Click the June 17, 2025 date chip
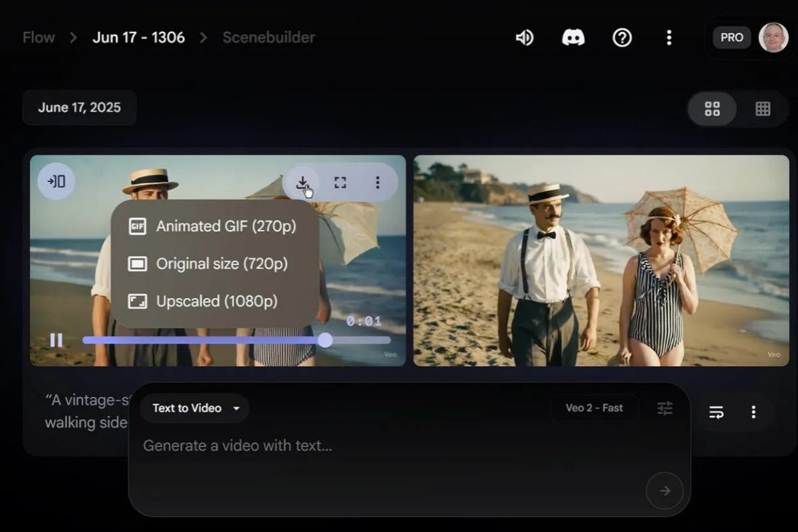Viewport: 798px width, 532px height. click(79, 108)
